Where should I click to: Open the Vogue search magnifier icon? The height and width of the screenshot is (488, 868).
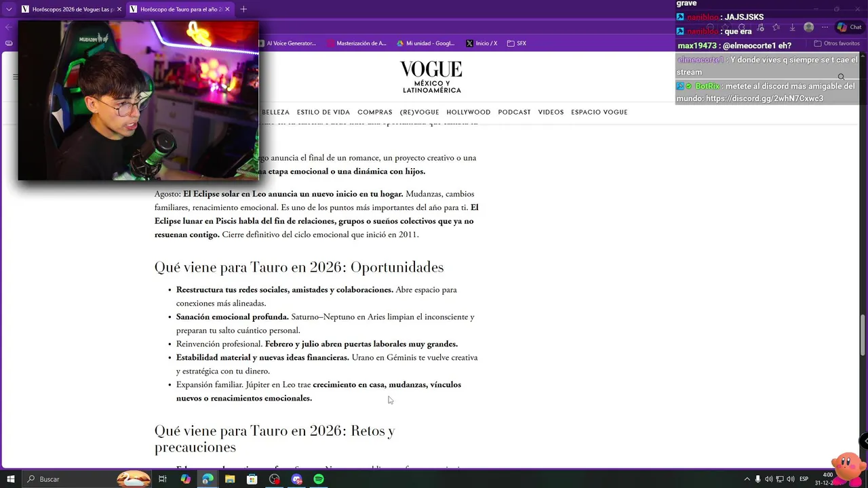click(841, 77)
